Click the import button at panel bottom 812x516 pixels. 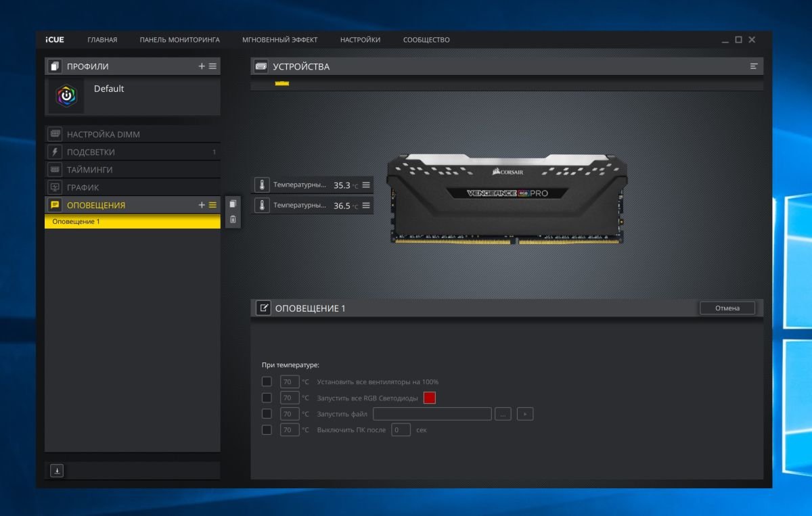pos(57,471)
